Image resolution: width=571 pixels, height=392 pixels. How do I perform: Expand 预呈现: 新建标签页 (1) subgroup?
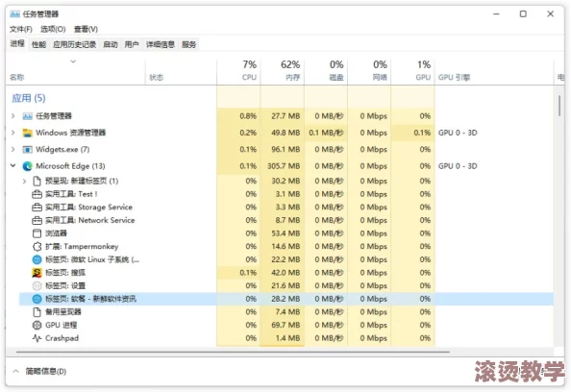[x=24, y=181]
